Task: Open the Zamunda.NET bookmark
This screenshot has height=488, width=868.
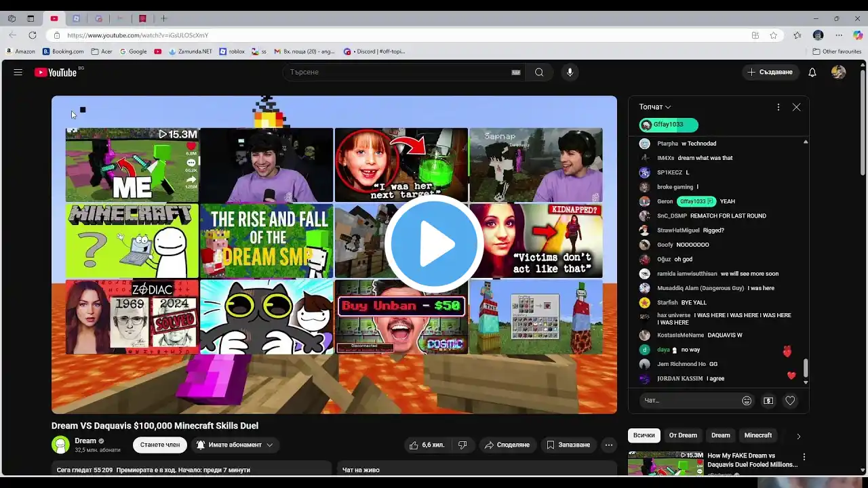Action: coord(191,52)
